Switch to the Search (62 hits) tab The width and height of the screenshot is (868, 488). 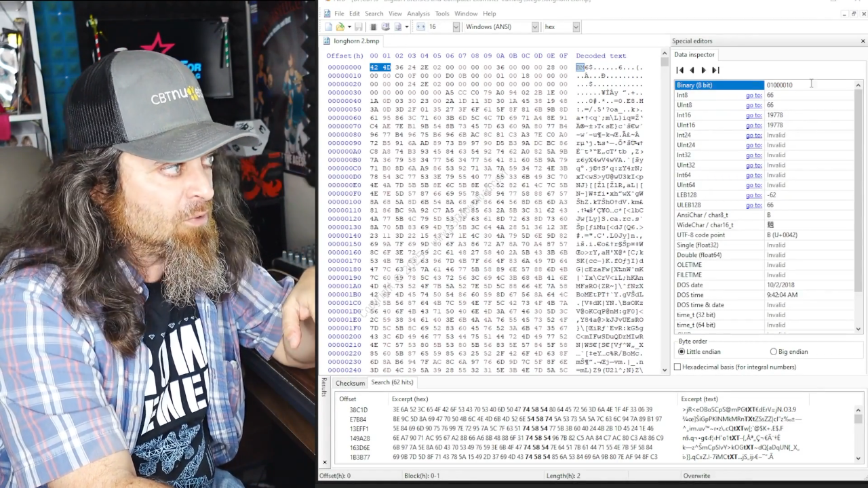pos(392,382)
